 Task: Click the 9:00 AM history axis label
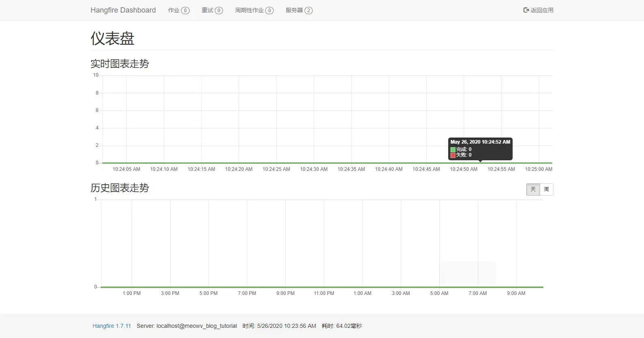[516, 293]
